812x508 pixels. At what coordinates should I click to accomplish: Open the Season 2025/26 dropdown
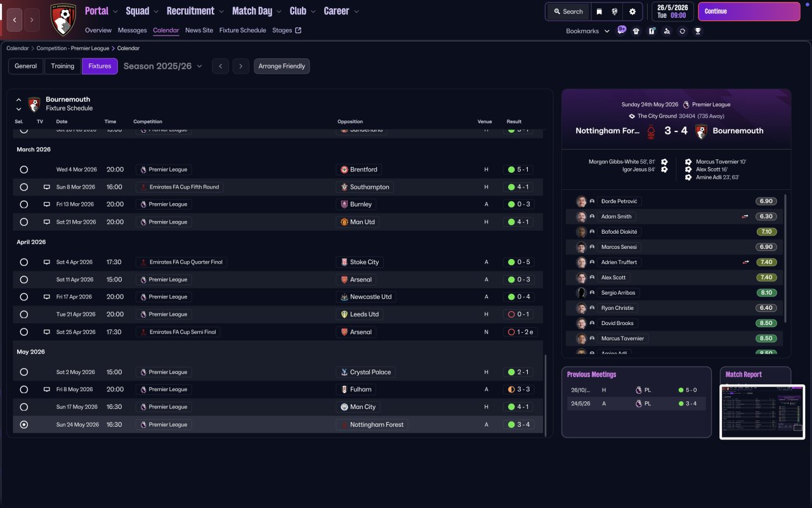(163, 66)
